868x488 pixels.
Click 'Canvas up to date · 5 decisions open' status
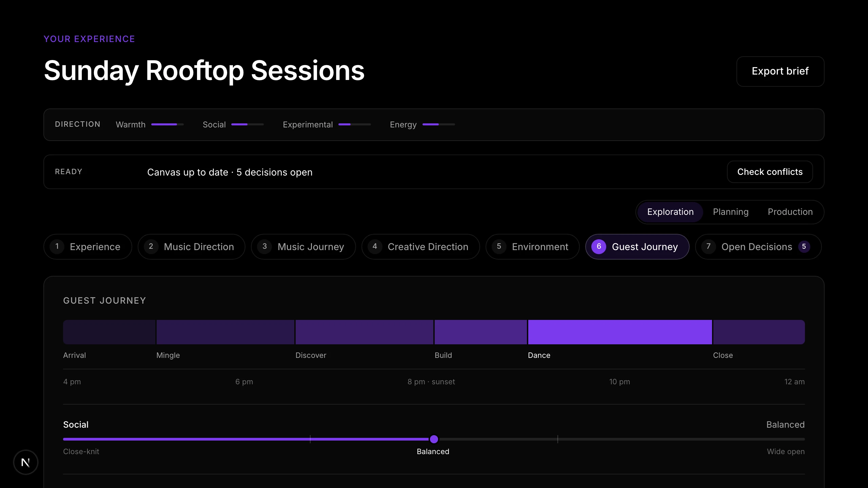pos(230,172)
